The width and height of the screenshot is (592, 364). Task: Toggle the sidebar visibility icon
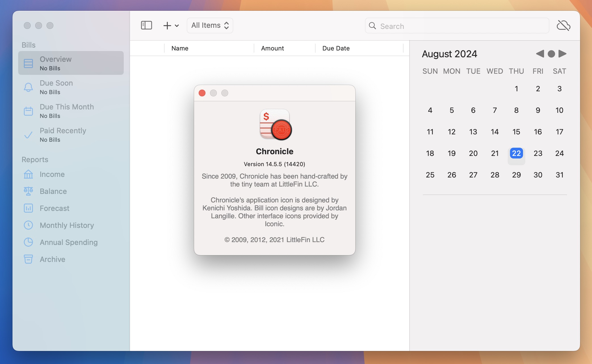146,26
